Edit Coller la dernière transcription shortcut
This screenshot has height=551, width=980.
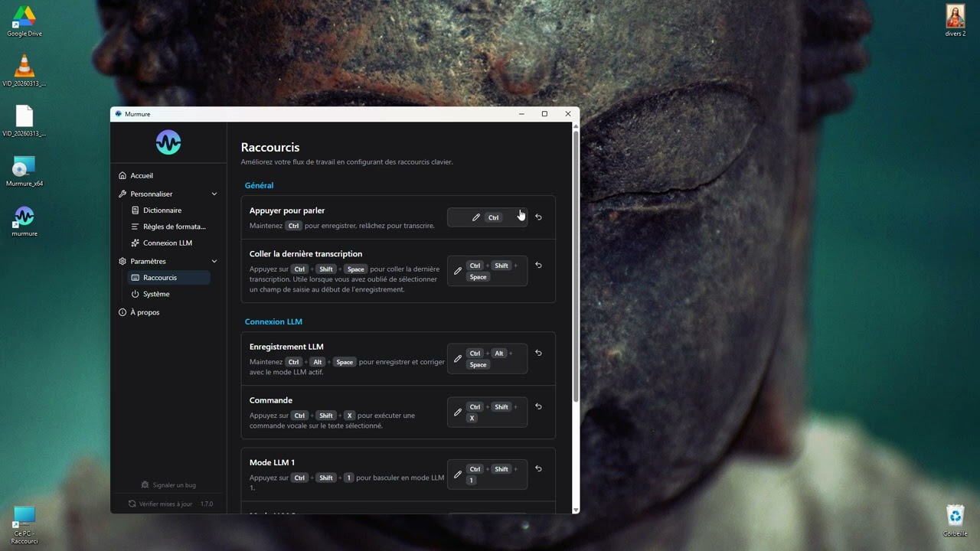487,271
